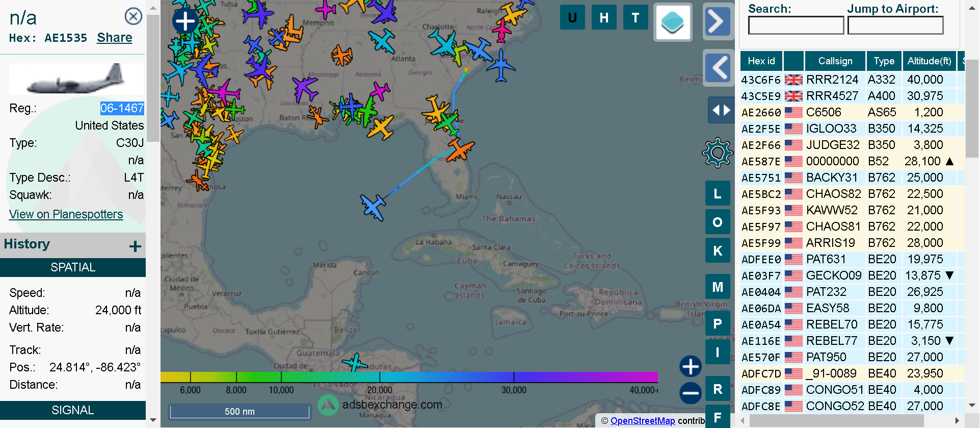Open View on Planespotters link
Screen dimensions: 980x428
(x=66, y=214)
